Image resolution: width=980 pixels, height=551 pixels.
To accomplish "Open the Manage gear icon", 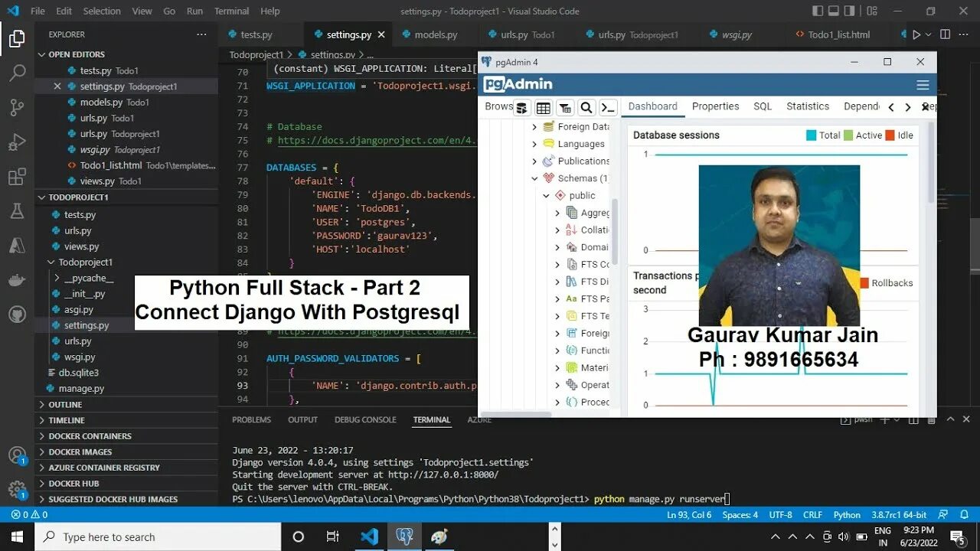I will coord(17,490).
